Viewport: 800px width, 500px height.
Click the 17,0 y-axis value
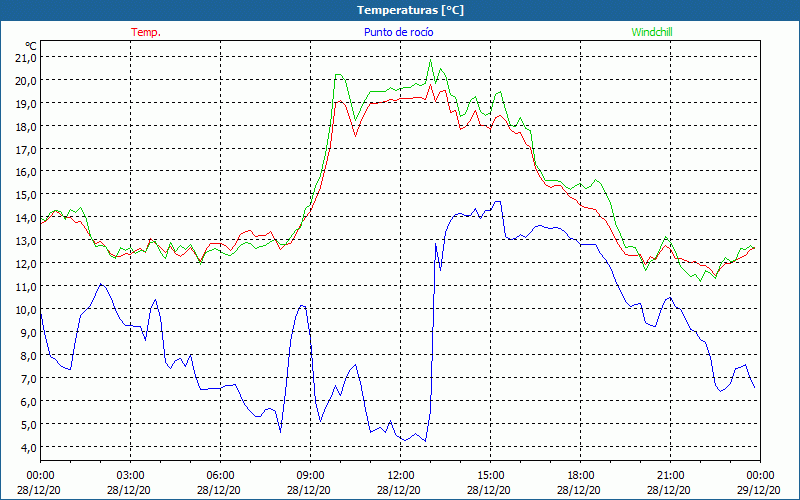(x=26, y=149)
